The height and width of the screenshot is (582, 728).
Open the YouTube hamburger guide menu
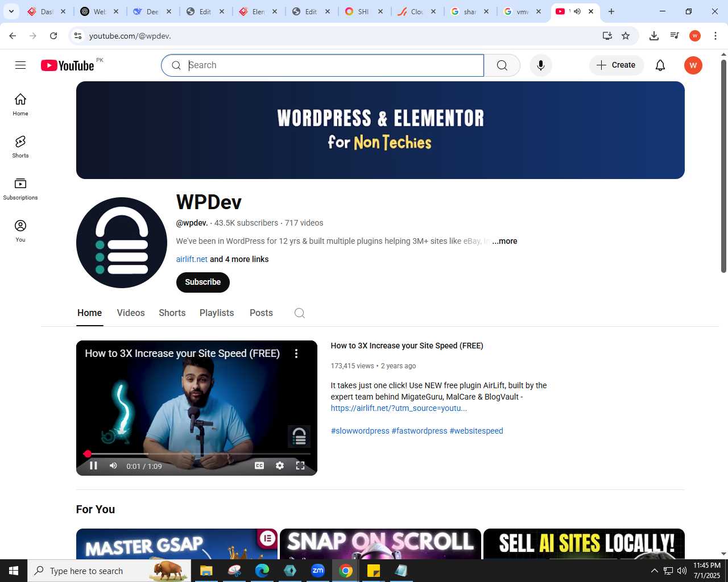coord(20,65)
